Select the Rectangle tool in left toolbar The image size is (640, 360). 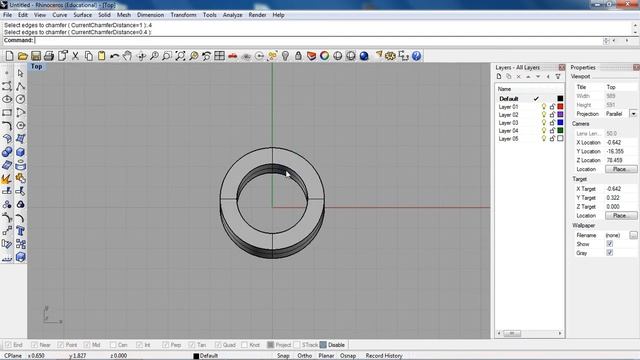pyautogui.click(x=7, y=112)
